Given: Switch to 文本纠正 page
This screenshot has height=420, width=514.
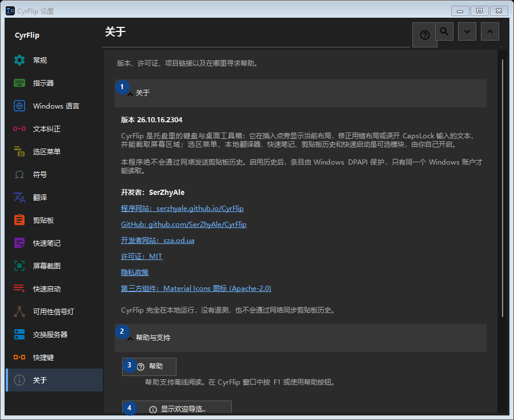Looking at the screenshot, I should pos(54,129).
